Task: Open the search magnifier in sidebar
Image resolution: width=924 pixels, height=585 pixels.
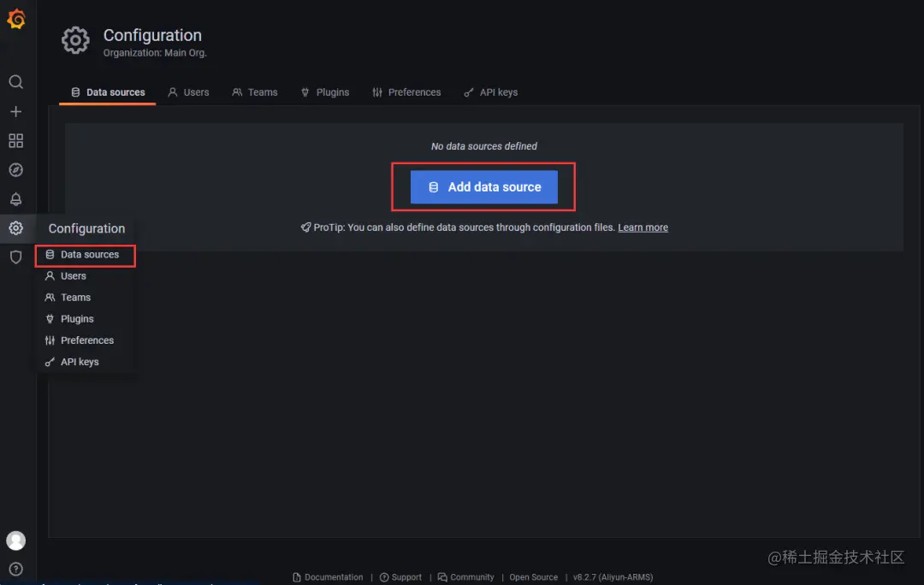Action: pyautogui.click(x=16, y=82)
